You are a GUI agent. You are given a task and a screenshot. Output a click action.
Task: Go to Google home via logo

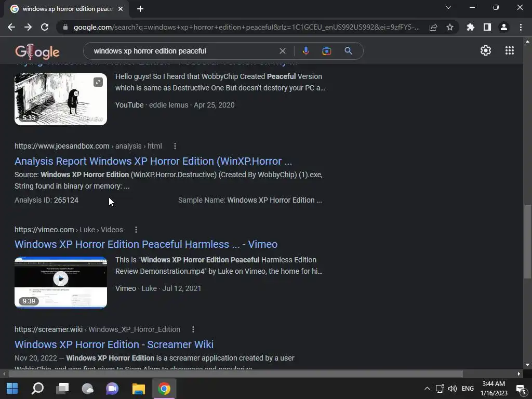37,51
